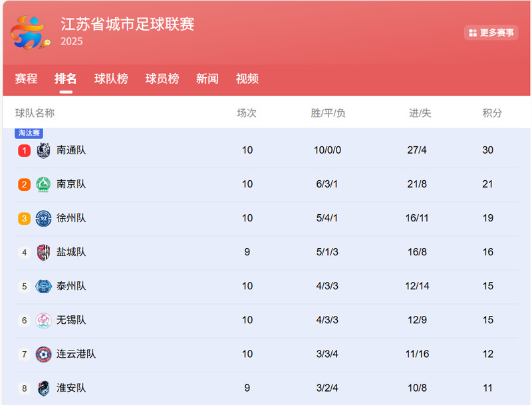Click the 南通队 team crest
532x405 pixels.
pyautogui.click(x=43, y=150)
